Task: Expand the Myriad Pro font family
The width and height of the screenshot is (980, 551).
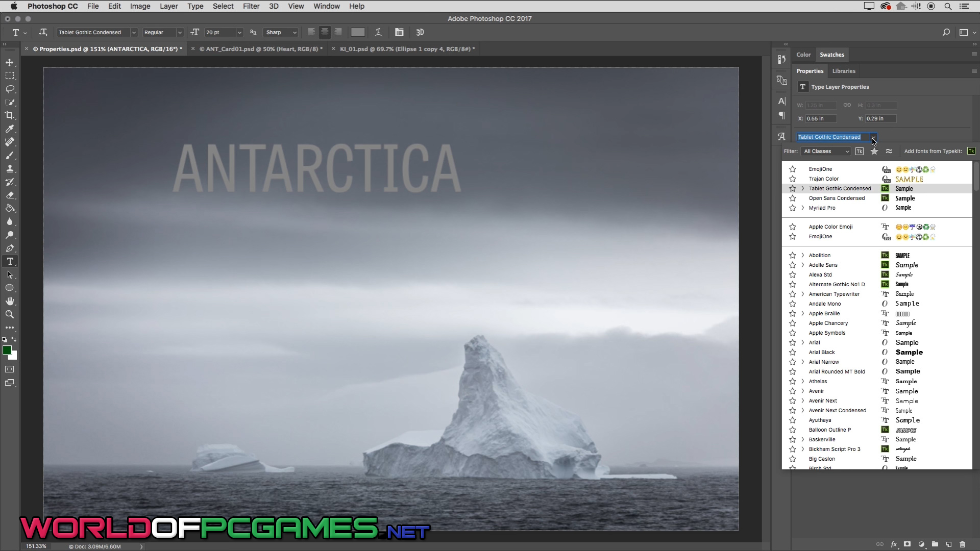Action: click(802, 208)
